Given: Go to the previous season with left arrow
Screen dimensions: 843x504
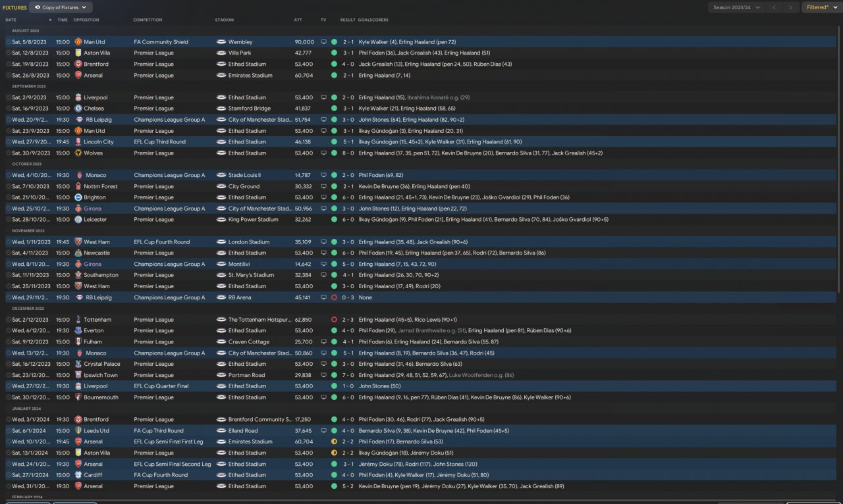Looking at the screenshot, I should pyautogui.click(x=775, y=8).
